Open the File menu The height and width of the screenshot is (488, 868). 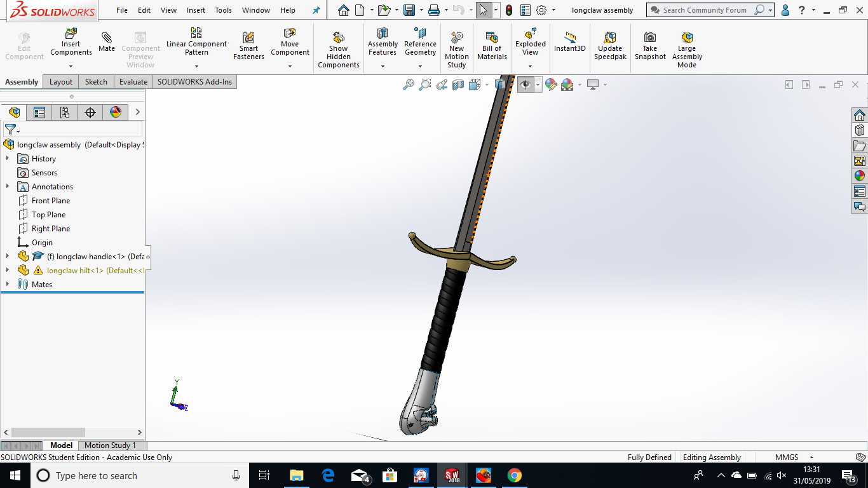[122, 10]
